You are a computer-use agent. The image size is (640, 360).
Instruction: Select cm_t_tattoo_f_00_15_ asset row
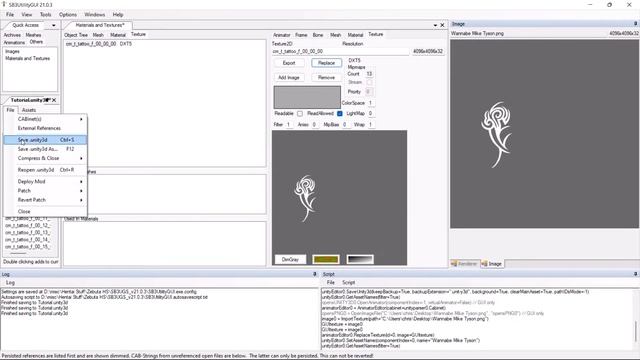point(27,247)
